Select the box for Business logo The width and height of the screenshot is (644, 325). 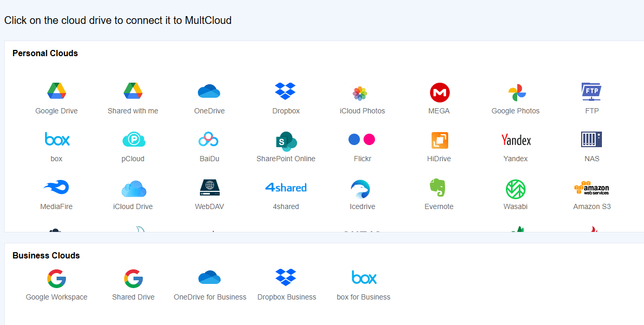click(364, 277)
